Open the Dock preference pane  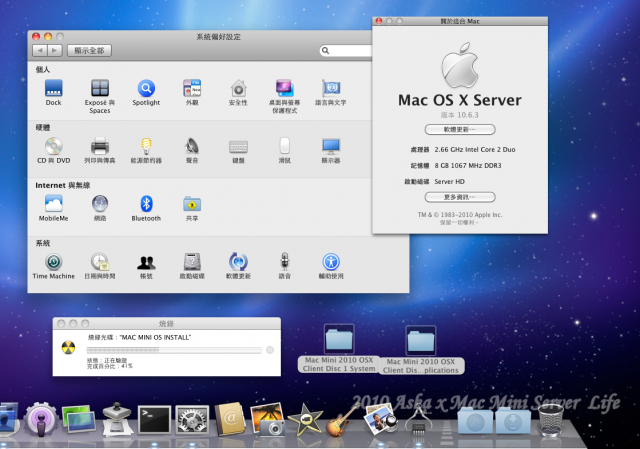pyautogui.click(x=53, y=92)
